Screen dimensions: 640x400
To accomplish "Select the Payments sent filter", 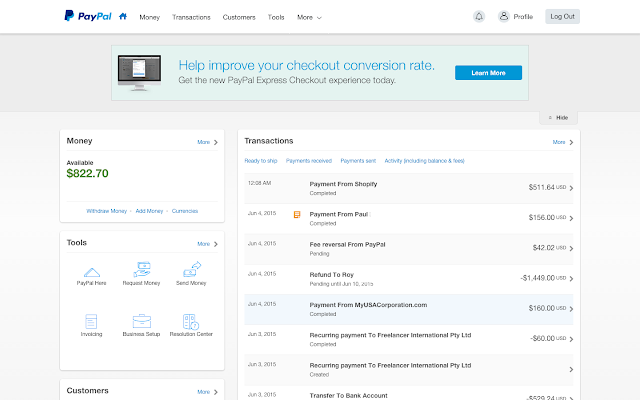I will pyautogui.click(x=358, y=161).
